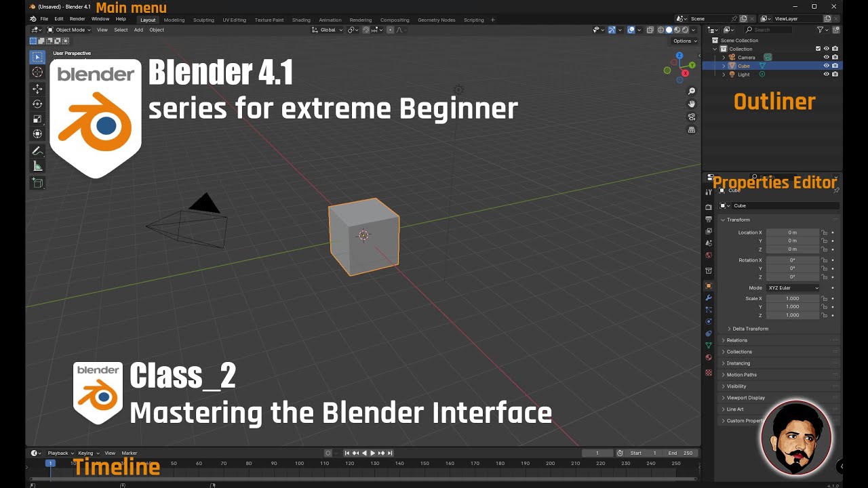This screenshot has height=488, width=868.
Task: Open the rotation Mode XYZ Euler dropdown
Action: tap(793, 288)
